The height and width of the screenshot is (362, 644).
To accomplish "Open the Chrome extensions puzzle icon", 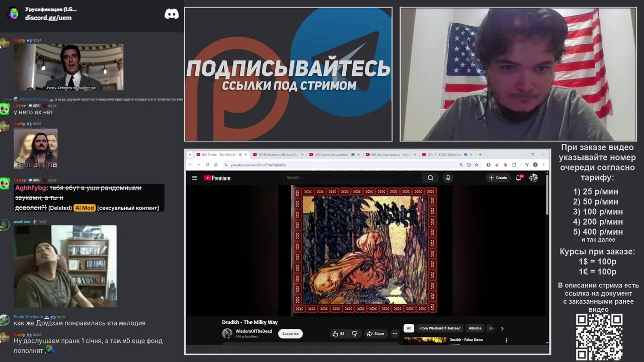I will point(514,164).
